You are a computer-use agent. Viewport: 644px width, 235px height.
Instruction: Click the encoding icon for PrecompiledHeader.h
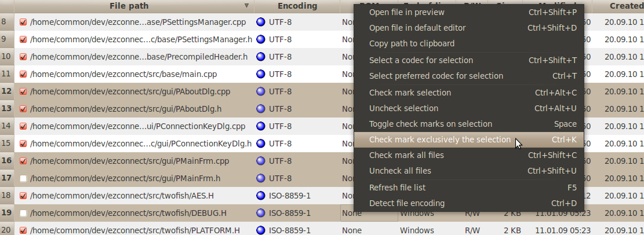point(261,57)
